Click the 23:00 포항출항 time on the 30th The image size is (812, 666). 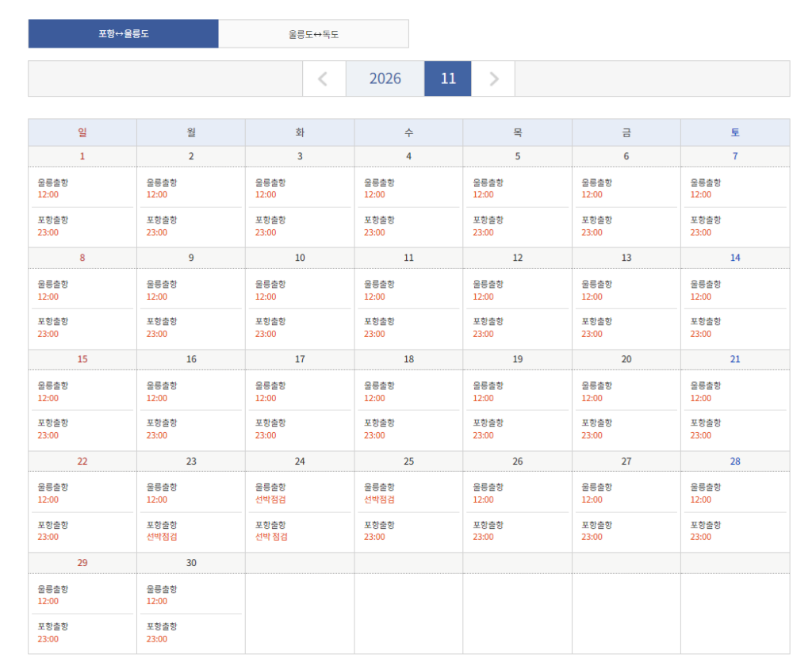(157, 639)
